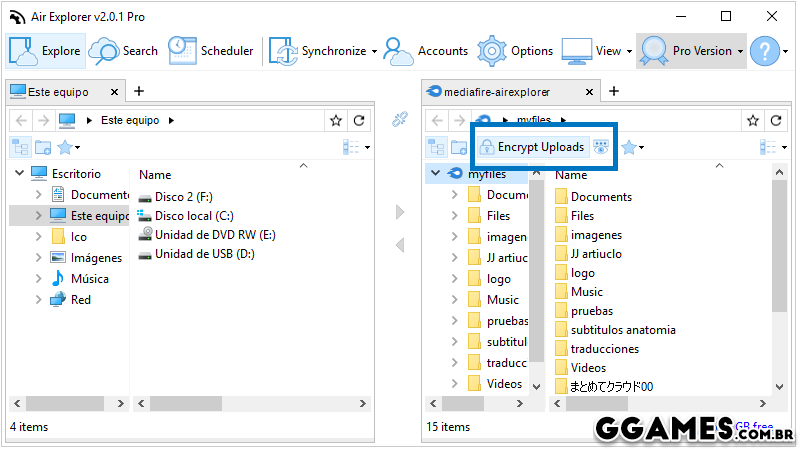800x449 pixels.
Task: Select the Este equipo tab
Action: click(58, 92)
